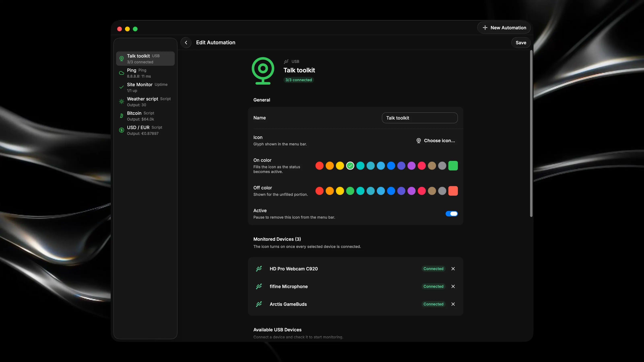Set On color to yellow
644x362 pixels.
340,166
